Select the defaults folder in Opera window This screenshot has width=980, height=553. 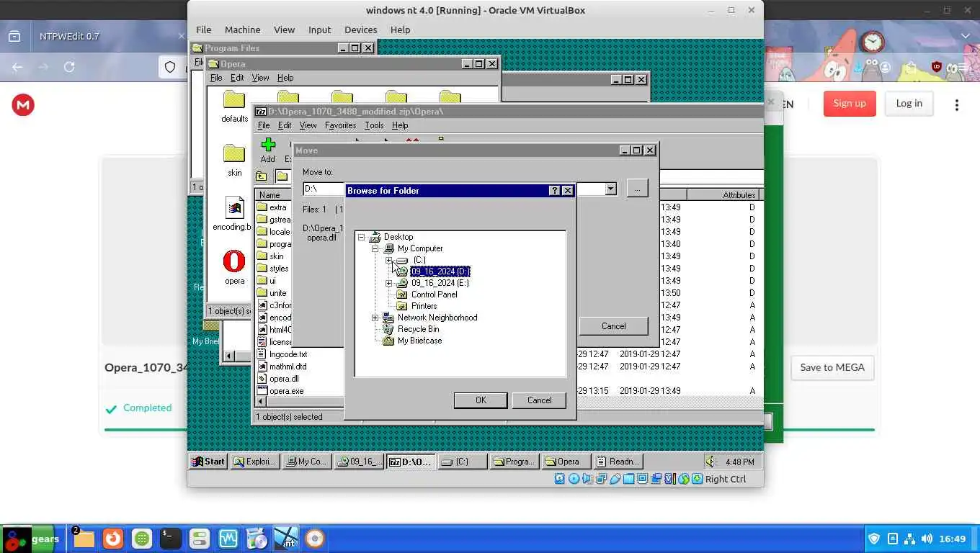point(234,107)
